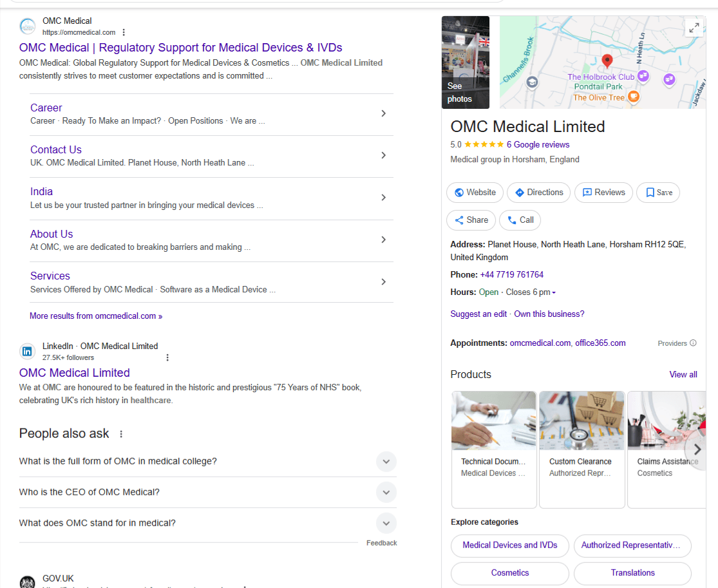The image size is (718, 588).
Task: Click the Website button
Action: (475, 193)
